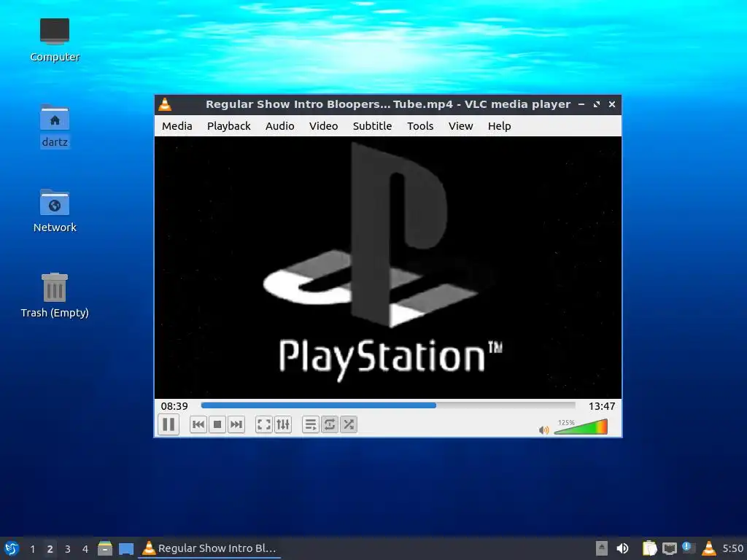The image size is (747, 560).
Task: Open the network connection tray icon
Action: (670, 548)
